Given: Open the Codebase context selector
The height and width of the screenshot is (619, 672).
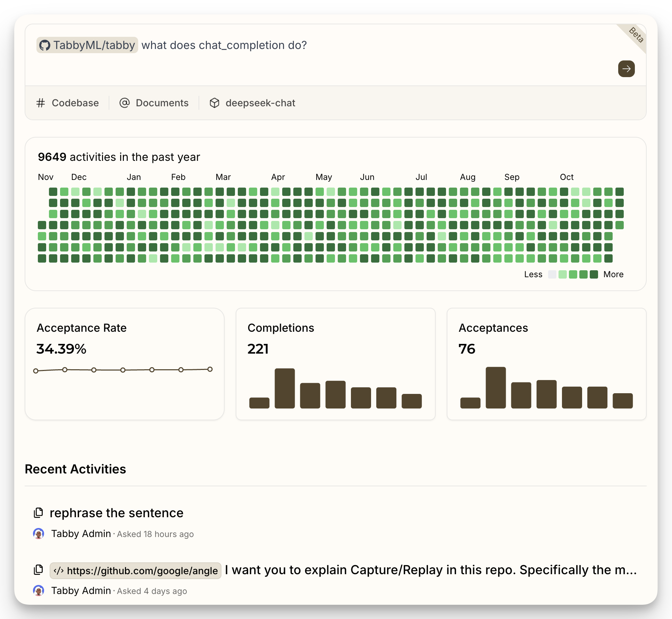Looking at the screenshot, I should coord(68,103).
